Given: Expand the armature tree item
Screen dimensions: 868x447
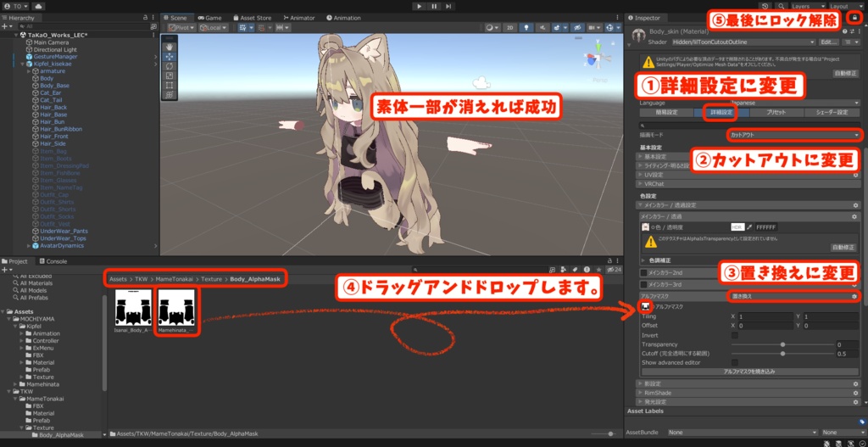Looking at the screenshot, I should pos(29,71).
